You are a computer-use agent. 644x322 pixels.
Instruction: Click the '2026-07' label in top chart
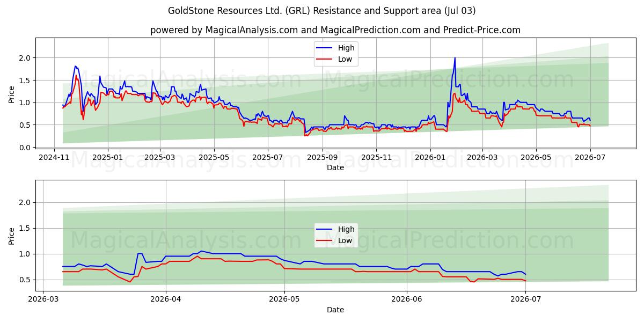(x=590, y=158)
